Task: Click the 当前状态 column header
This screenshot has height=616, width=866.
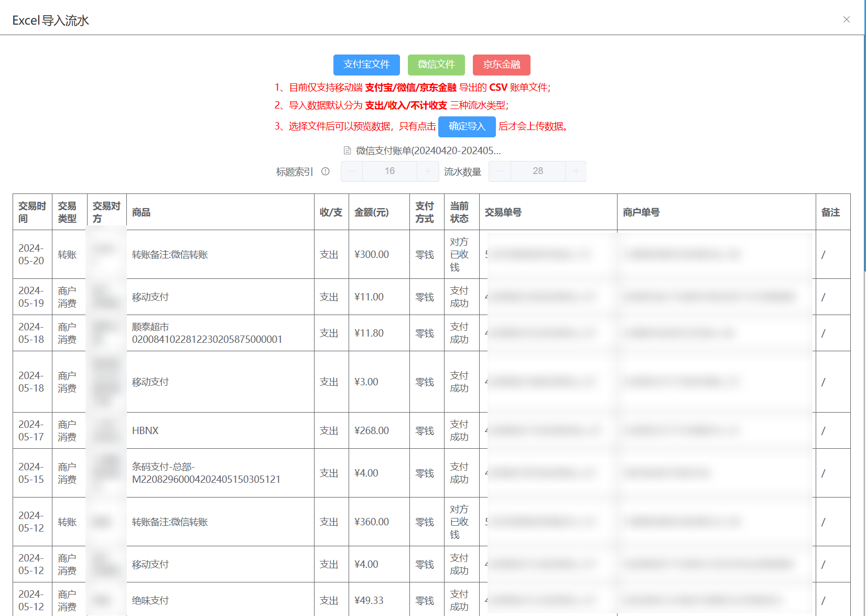Action: pos(462,212)
